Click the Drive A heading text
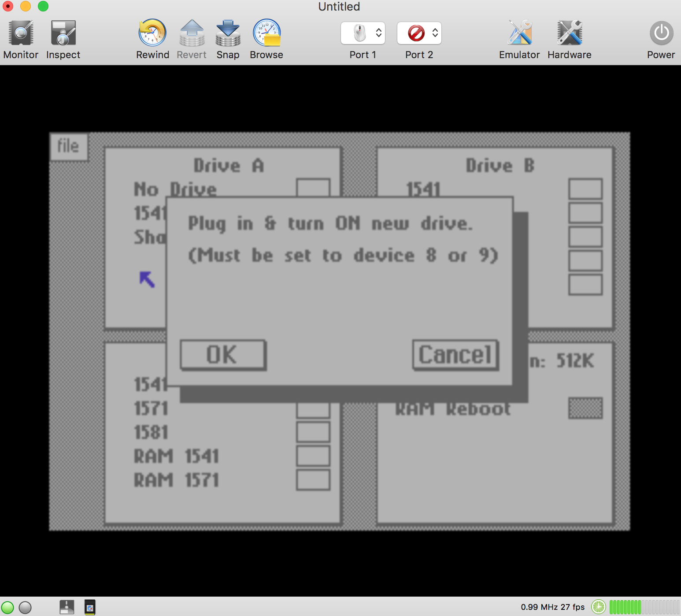Screen dimensions: 681x616 [x=229, y=166]
